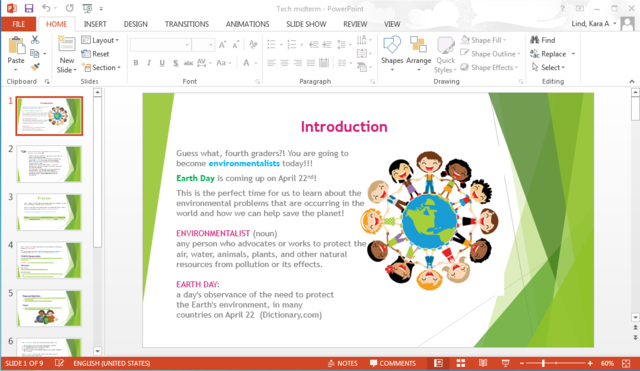Click the zoom in plus button

coord(590,363)
